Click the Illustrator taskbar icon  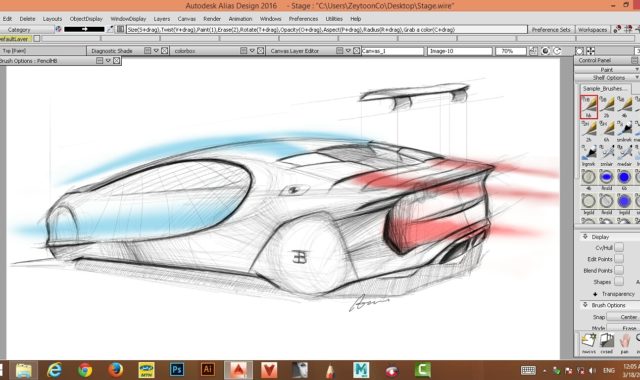(207, 370)
